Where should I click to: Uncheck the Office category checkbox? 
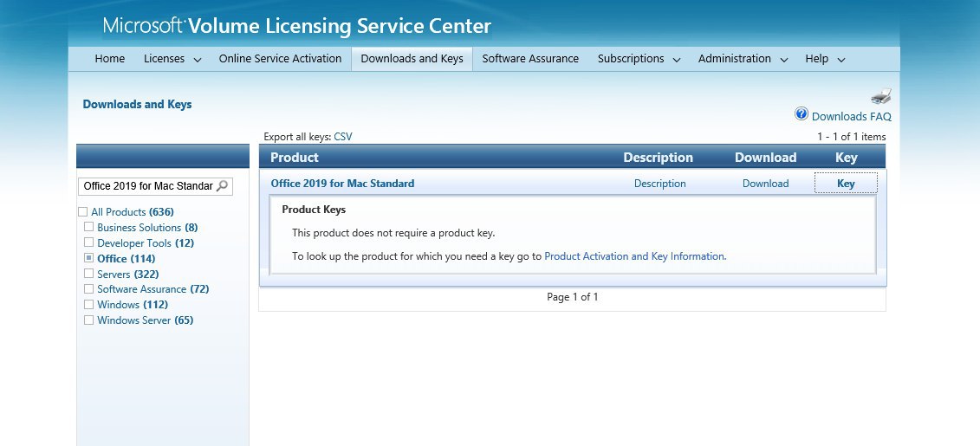coord(88,258)
